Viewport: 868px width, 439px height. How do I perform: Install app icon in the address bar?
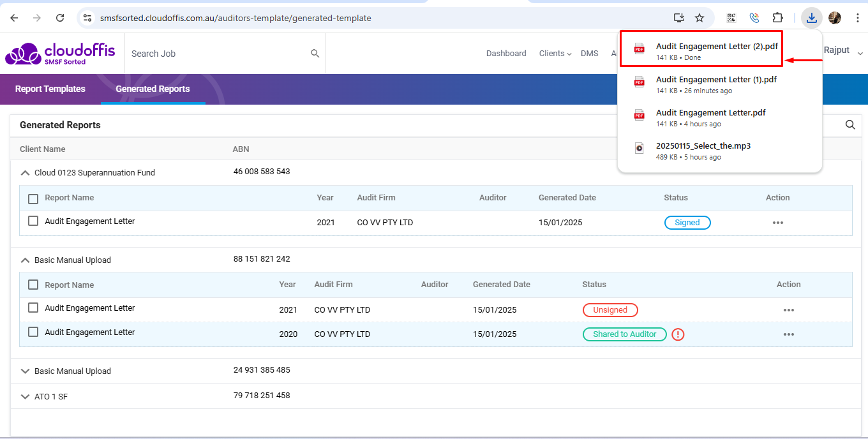pyautogui.click(x=679, y=18)
